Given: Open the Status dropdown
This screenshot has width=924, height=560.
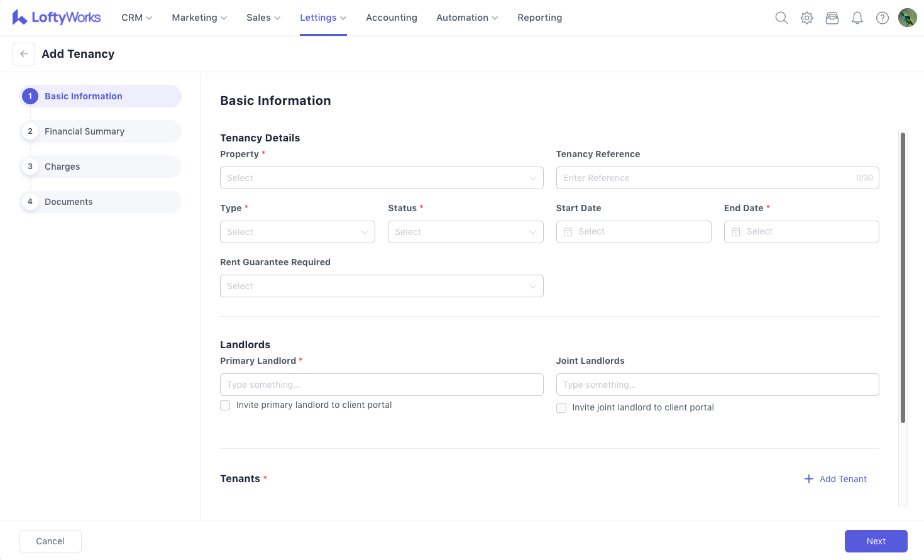Looking at the screenshot, I should click(465, 232).
